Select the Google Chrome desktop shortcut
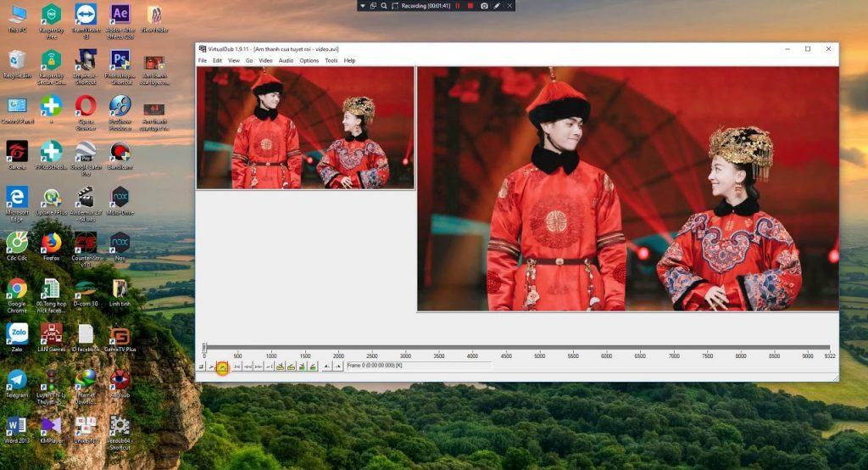The height and width of the screenshot is (470, 868). coord(17,293)
